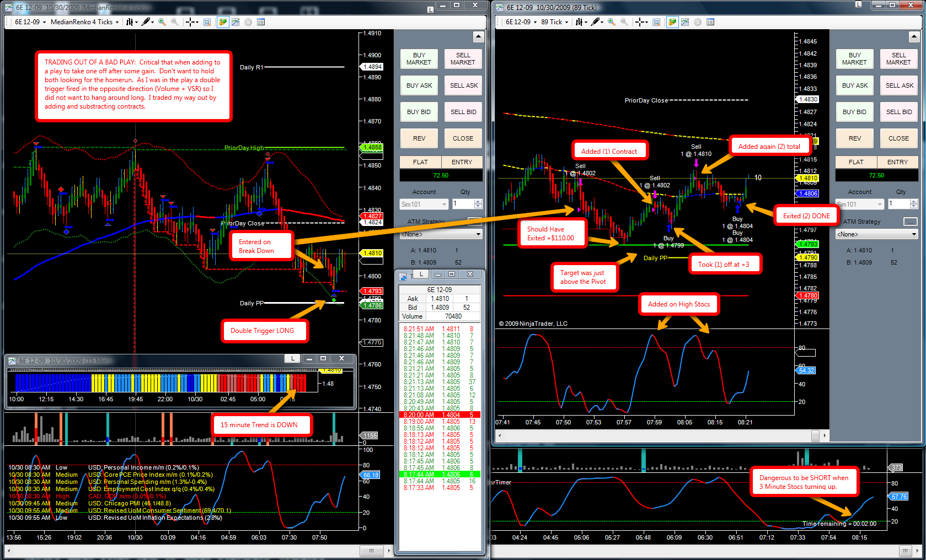This screenshot has width=926, height=560.
Task: Click BUY BID in right Chart Trader
Action: tap(855, 112)
